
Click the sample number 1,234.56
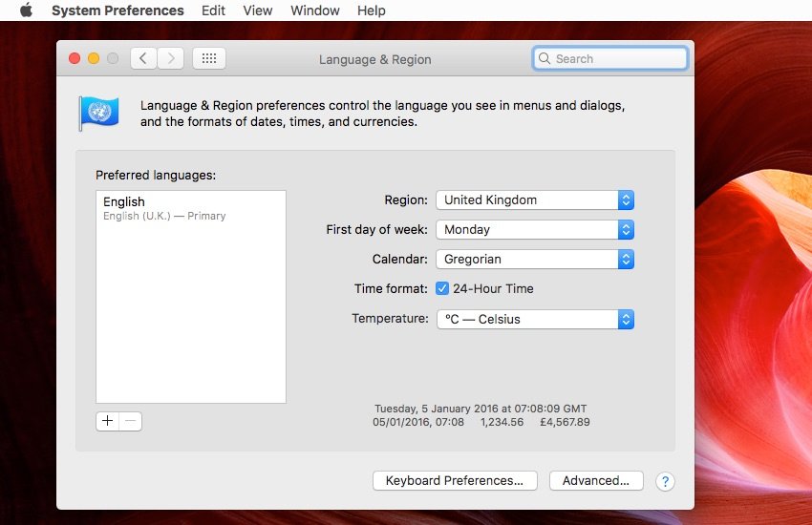coord(502,422)
